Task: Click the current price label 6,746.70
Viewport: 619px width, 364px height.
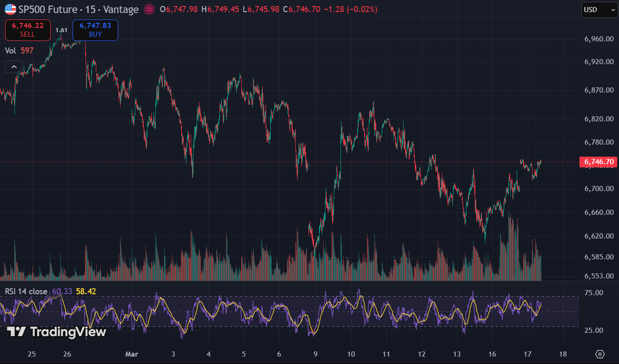Action: pos(598,162)
